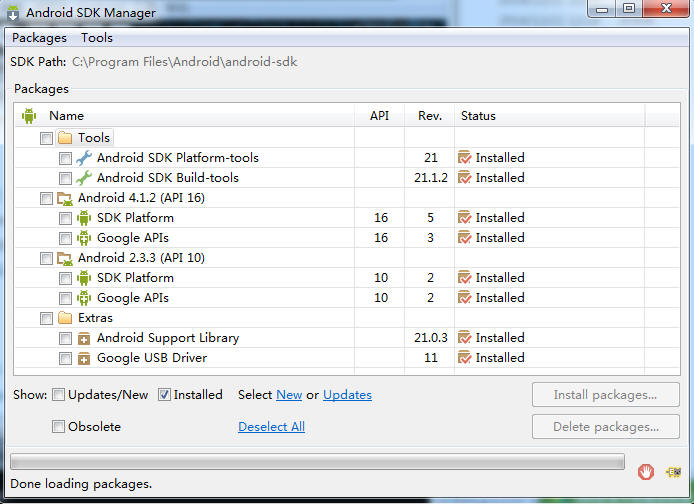
Task: Enable the Updates/New filter checkbox
Action: click(x=58, y=395)
